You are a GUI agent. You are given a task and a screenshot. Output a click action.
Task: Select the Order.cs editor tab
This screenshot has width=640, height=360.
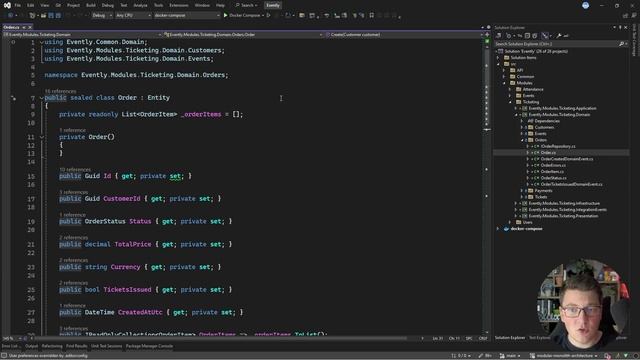click(x=11, y=27)
